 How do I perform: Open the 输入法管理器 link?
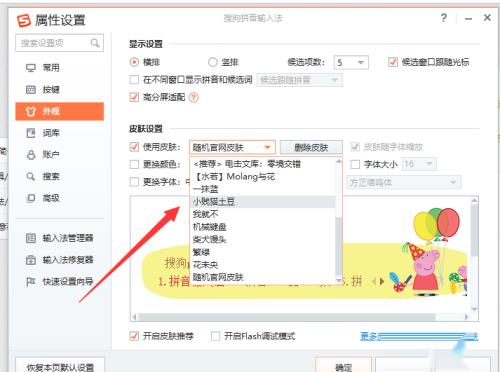point(68,238)
